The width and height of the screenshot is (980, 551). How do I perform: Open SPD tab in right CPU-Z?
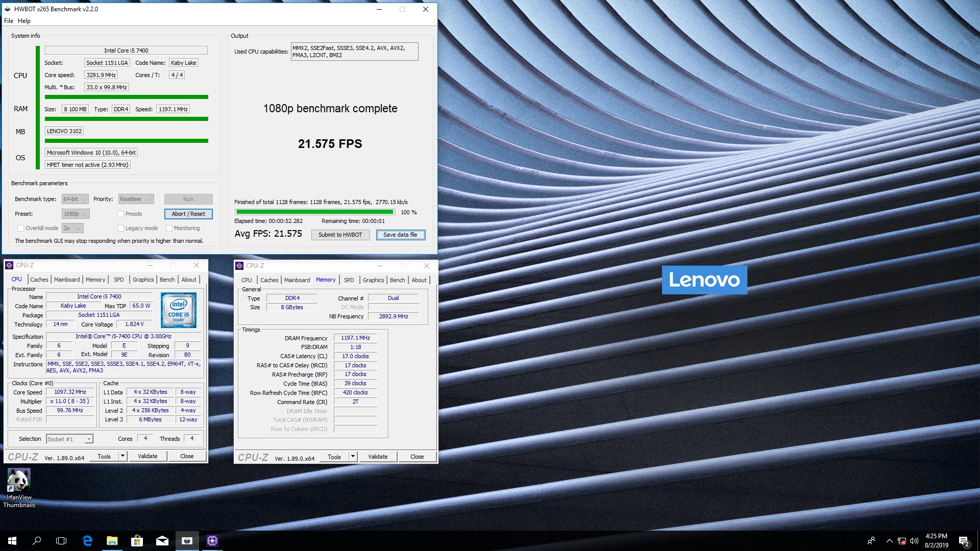(349, 280)
